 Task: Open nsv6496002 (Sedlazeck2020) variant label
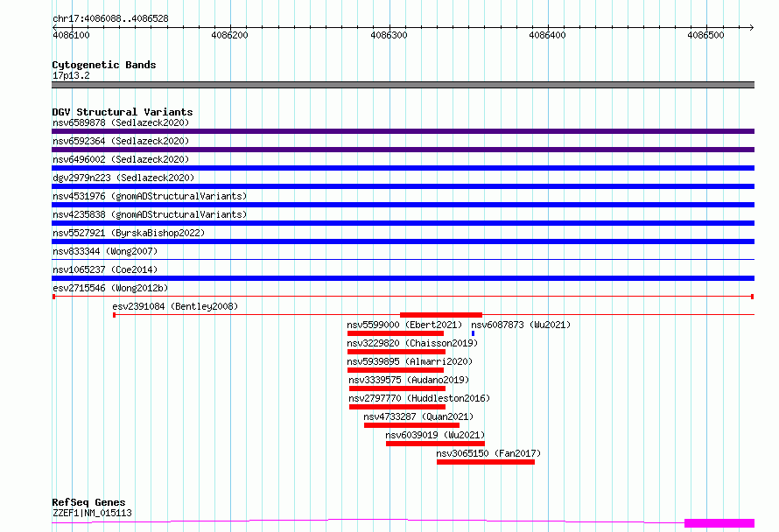(x=121, y=159)
